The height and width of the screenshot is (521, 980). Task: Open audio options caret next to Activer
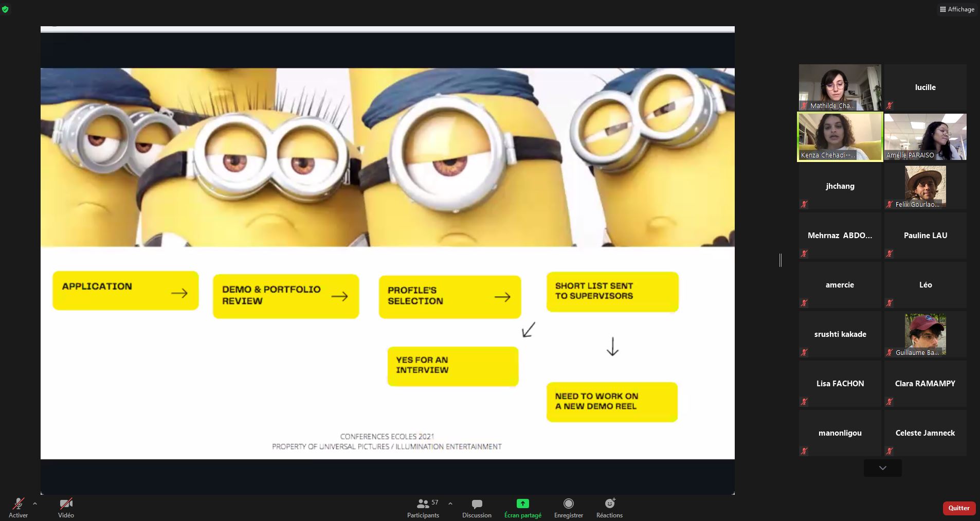tap(34, 504)
